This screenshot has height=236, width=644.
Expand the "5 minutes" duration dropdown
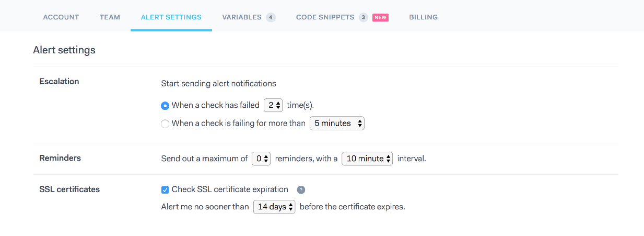[337, 123]
